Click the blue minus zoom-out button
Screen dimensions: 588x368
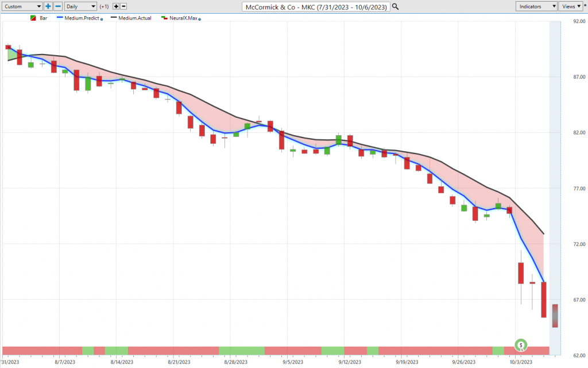coord(58,6)
